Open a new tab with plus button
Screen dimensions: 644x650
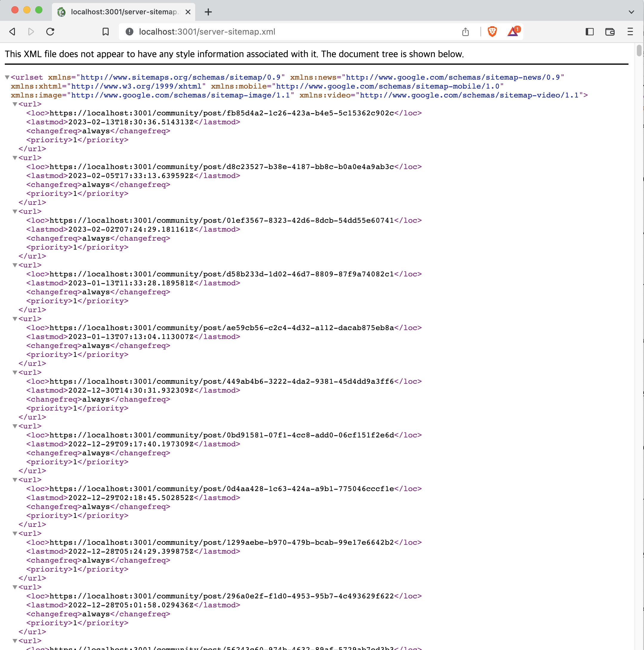click(x=208, y=12)
